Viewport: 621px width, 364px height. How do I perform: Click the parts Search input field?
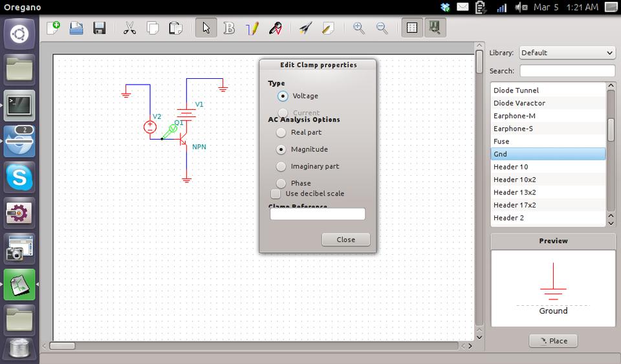[x=567, y=71]
